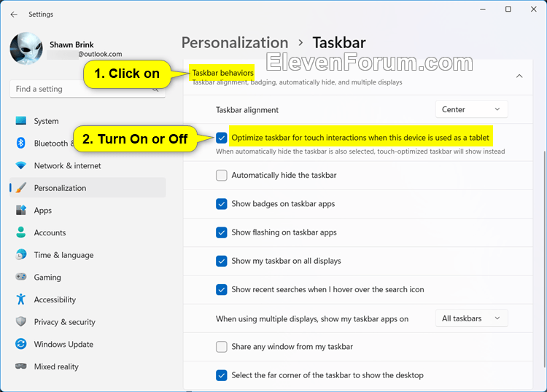Select Personalization in the sidebar

pos(88,188)
